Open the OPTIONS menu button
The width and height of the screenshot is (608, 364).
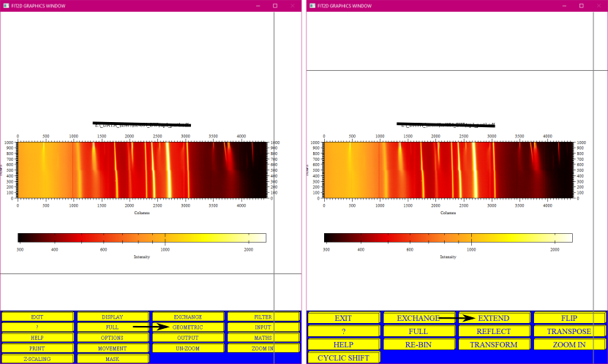point(113,338)
